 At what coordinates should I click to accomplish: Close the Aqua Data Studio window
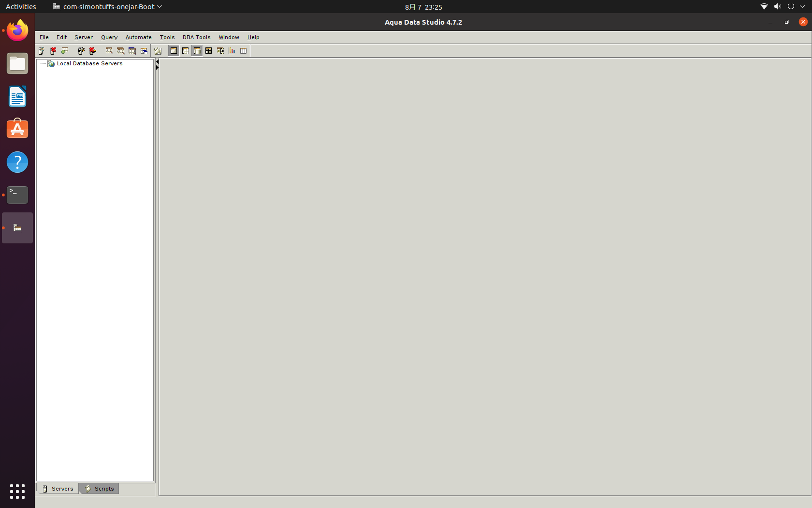[x=803, y=22]
